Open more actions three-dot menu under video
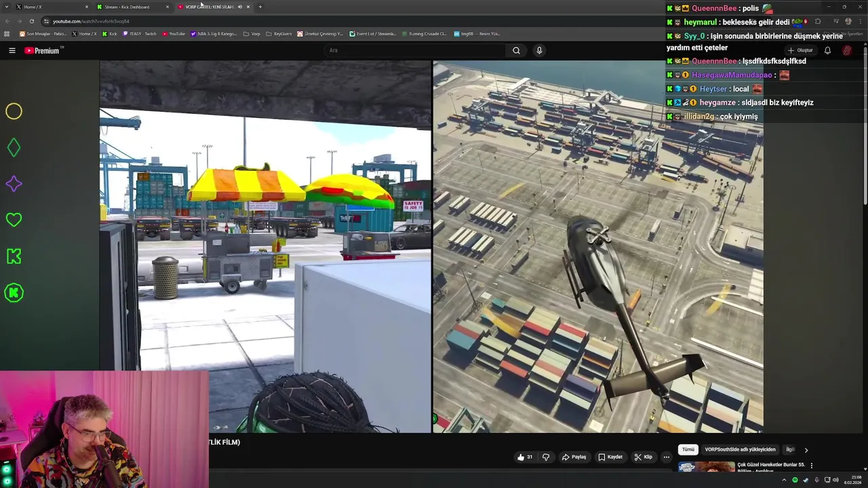The image size is (868, 488). pyautogui.click(x=667, y=457)
